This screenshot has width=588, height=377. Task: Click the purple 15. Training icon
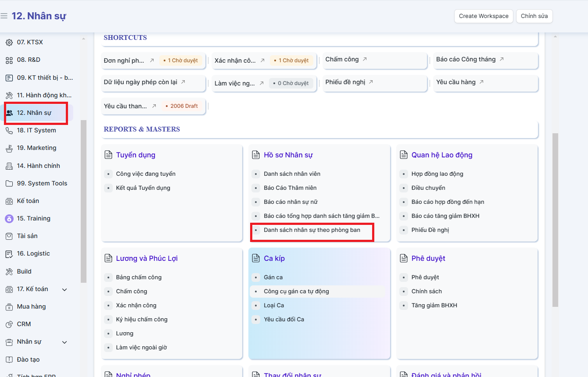pyautogui.click(x=9, y=219)
